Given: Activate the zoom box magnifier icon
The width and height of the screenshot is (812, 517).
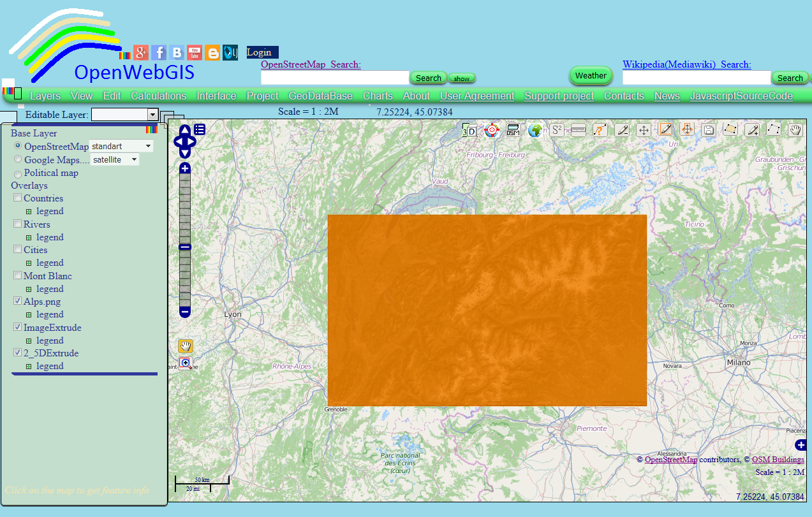Looking at the screenshot, I should pyautogui.click(x=186, y=363).
